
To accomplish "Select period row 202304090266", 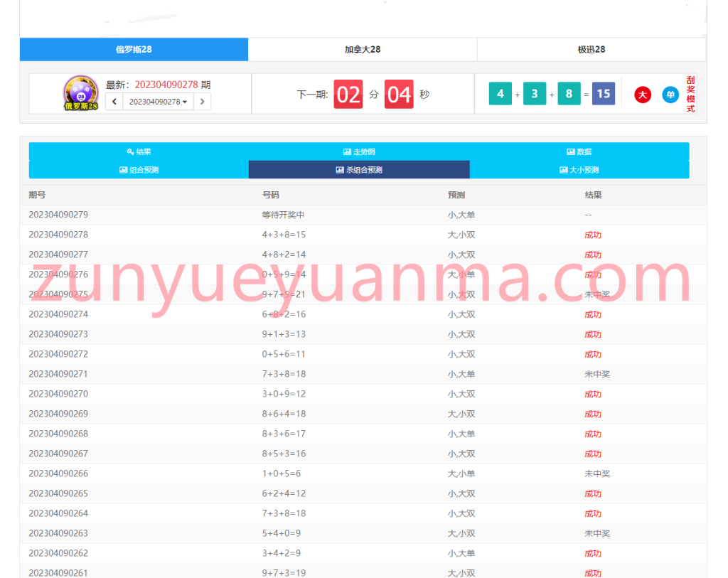I will (x=363, y=473).
